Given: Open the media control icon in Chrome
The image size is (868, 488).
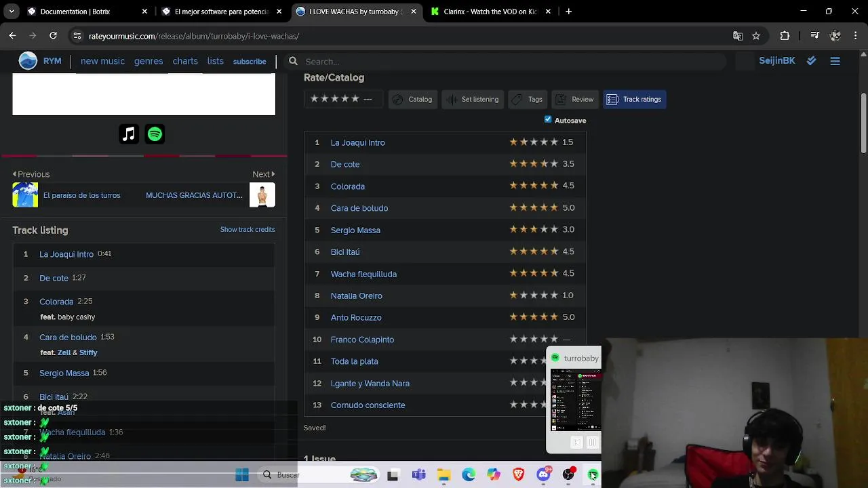Looking at the screenshot, I should coord(815,36).
